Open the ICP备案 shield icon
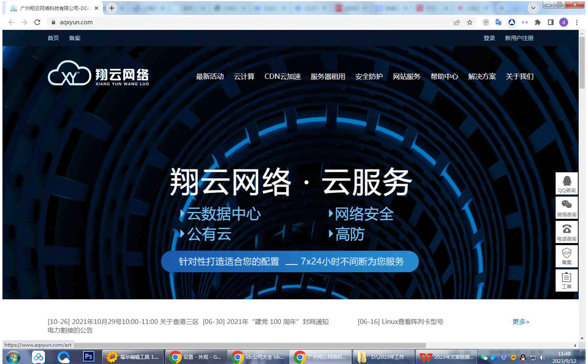Image resolution: width=588 pixels, height=364 pixels. tap(566, 256)
